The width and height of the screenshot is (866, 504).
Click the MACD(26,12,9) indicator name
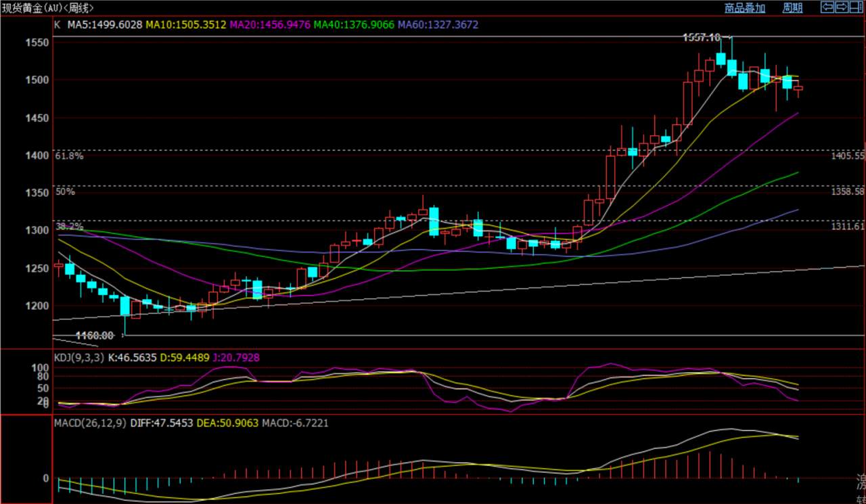pos(90,422)
